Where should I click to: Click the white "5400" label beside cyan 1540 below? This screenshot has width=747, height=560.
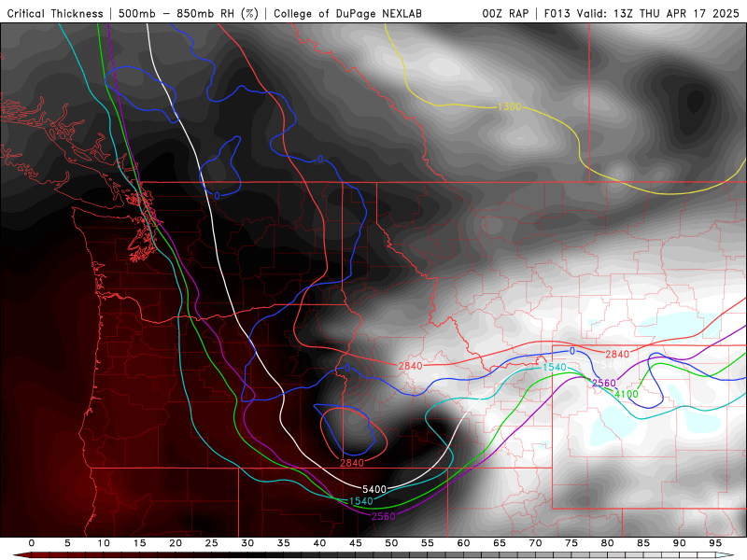click(x=374, y=489)
